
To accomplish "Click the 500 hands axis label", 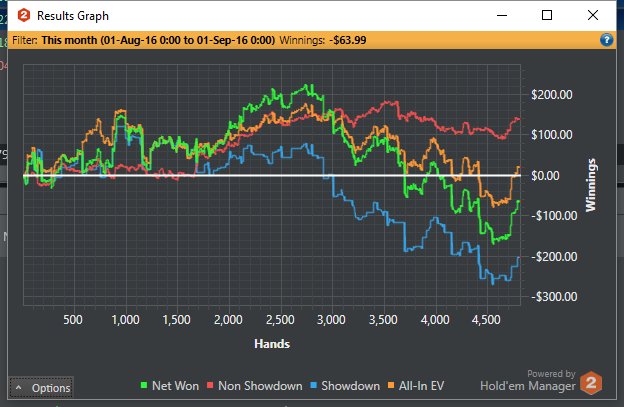I will 73,319.
